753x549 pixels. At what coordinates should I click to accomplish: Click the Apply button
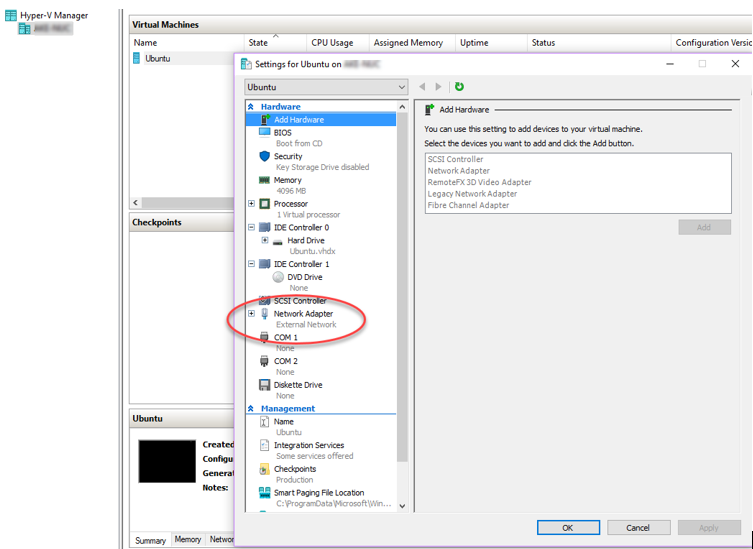coord(709,527)
